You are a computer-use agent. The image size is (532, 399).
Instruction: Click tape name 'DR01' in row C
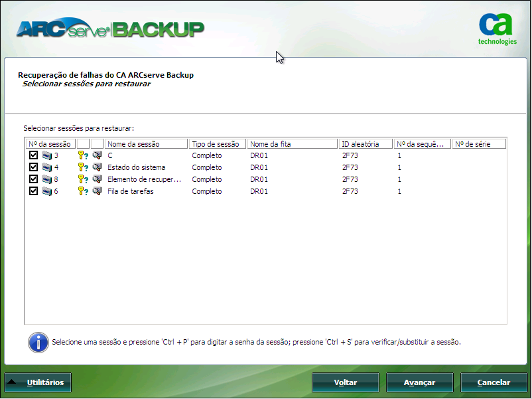pos(259,155)
